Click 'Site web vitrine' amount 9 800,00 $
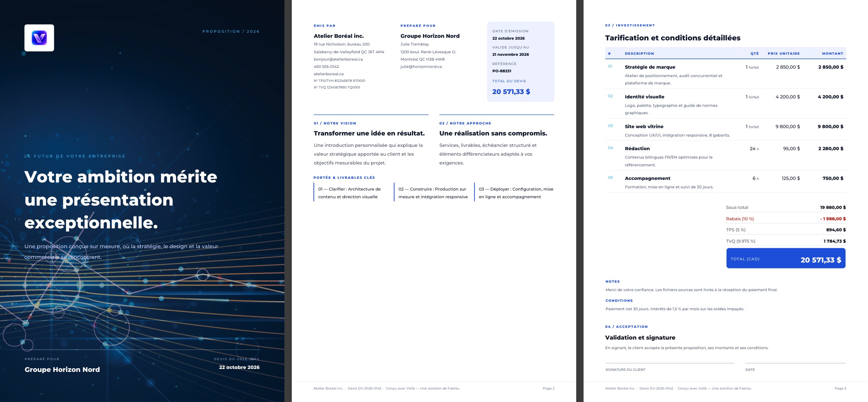 [x=831, y=126]
